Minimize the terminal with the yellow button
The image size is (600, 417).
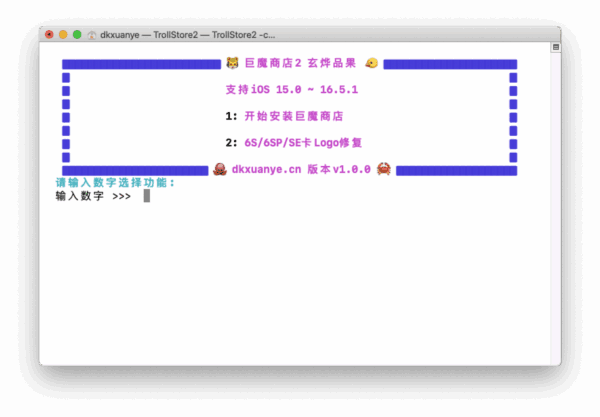62,34
